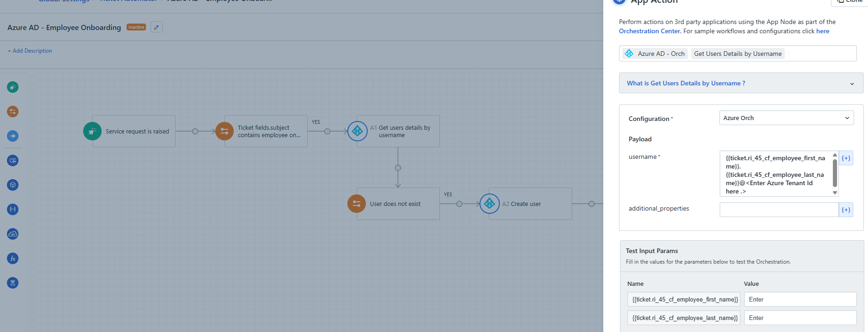Open Orchestration Center link

tap(649, 31)
